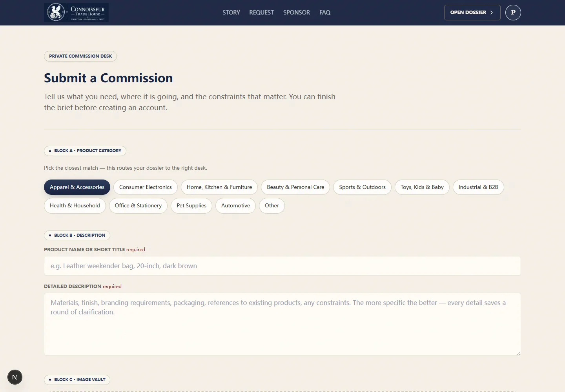565x392 pixels.
Task: Pick the Health & Household category
Action: pos(75,205)
